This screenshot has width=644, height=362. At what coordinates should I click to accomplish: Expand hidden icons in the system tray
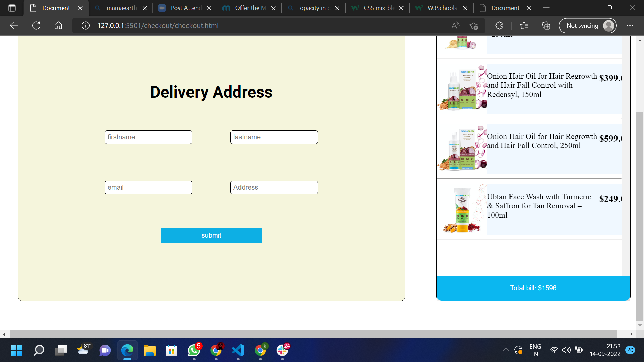pos(506,350)
